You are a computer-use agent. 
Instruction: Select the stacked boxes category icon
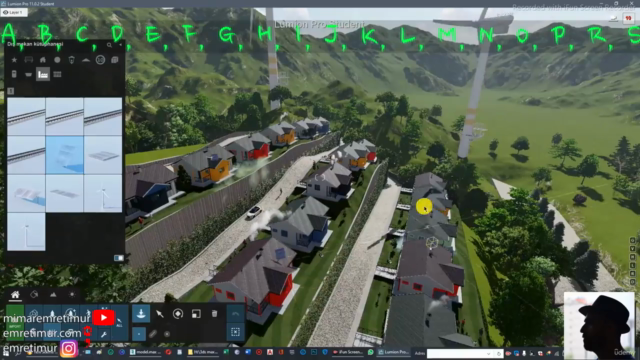115,60
